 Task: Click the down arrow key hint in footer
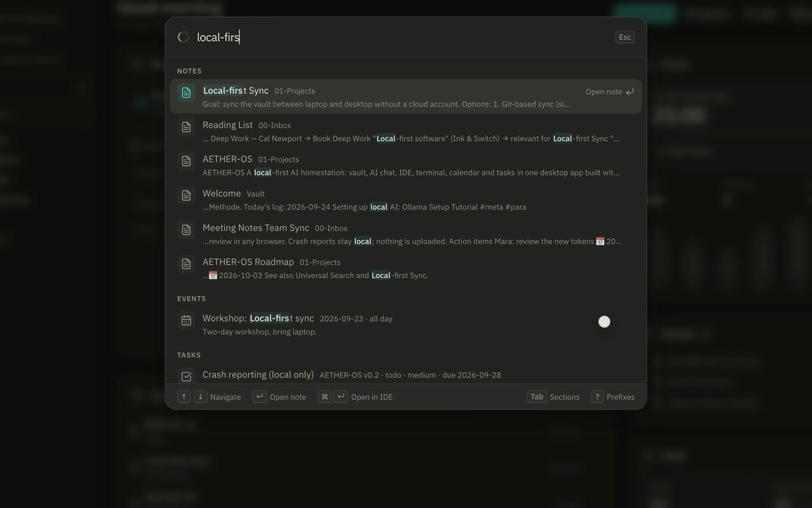tap(200, 397)
